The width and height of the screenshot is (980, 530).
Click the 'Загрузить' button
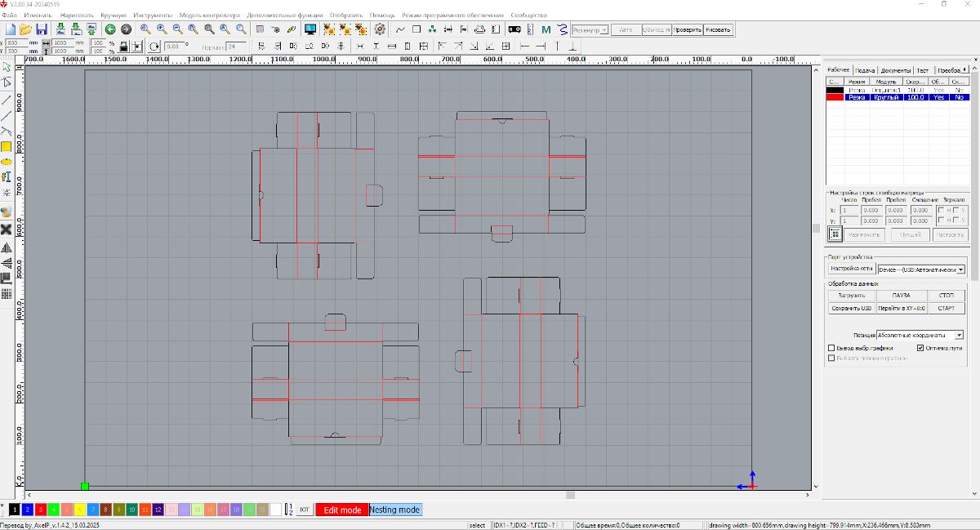[x=852, y=296]
